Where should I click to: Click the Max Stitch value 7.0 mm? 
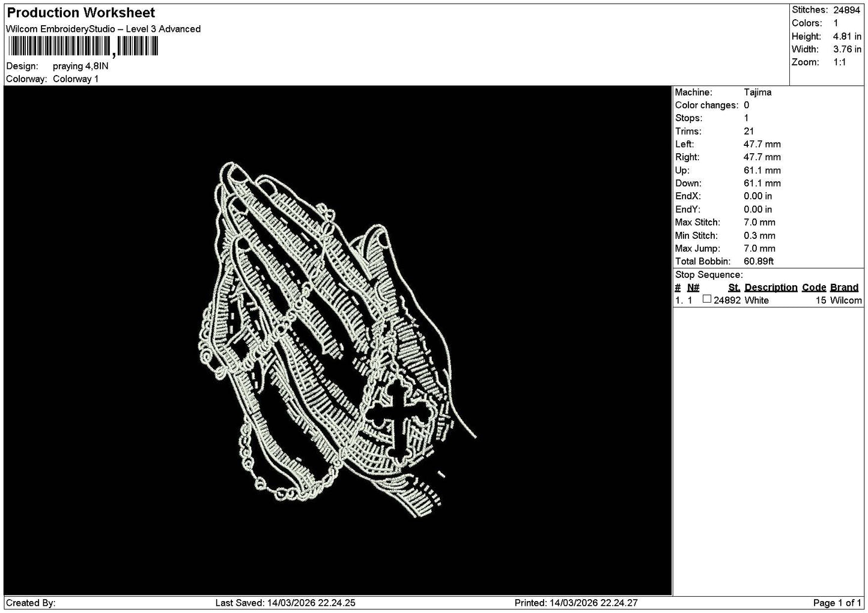(x=759, y=222)
